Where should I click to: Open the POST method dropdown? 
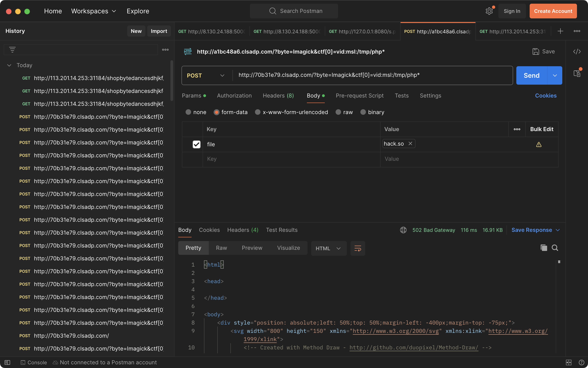pos(206,75)
